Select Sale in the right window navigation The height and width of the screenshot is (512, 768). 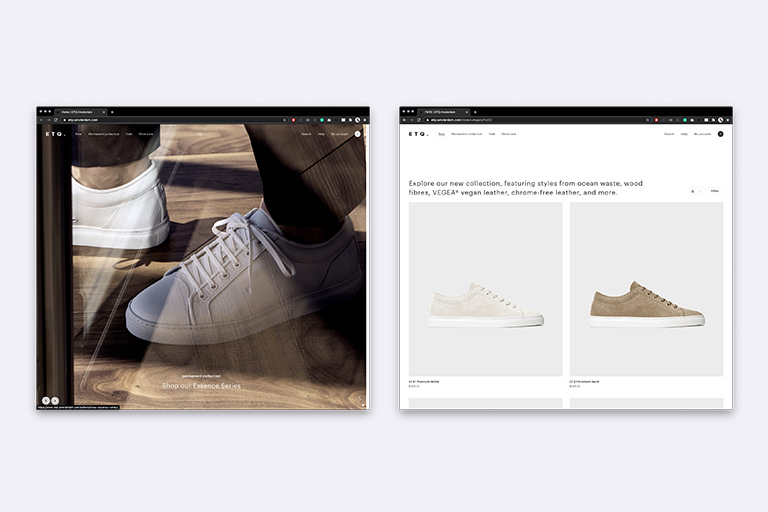coord(492,133)
